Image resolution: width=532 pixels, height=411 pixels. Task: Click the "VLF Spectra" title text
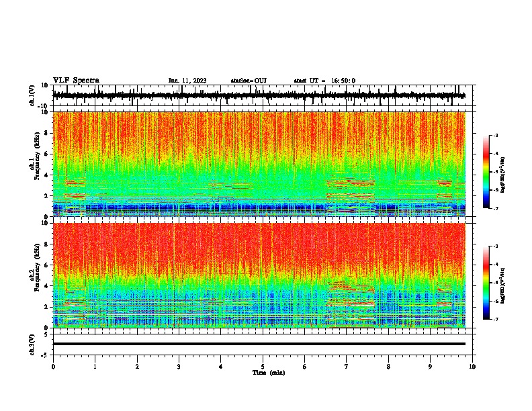76,81
